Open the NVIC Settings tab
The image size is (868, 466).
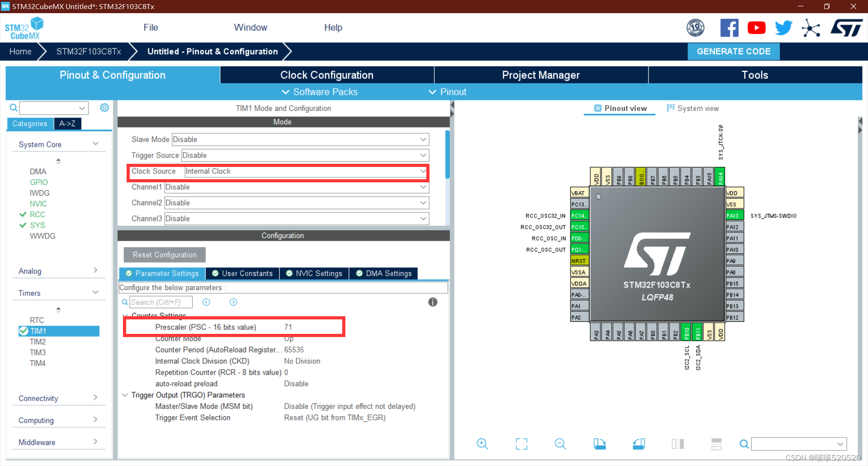point(314,273)
